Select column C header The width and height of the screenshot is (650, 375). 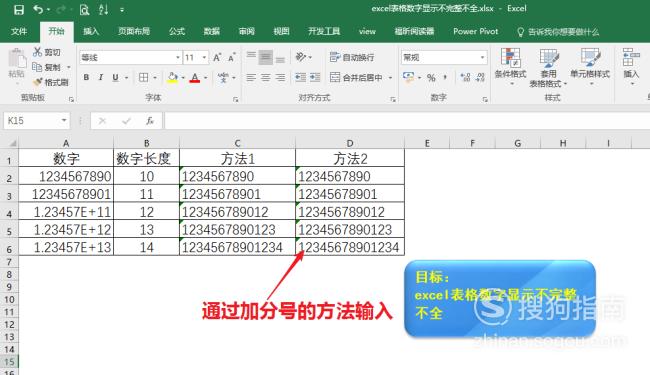[x=238, y=143]
